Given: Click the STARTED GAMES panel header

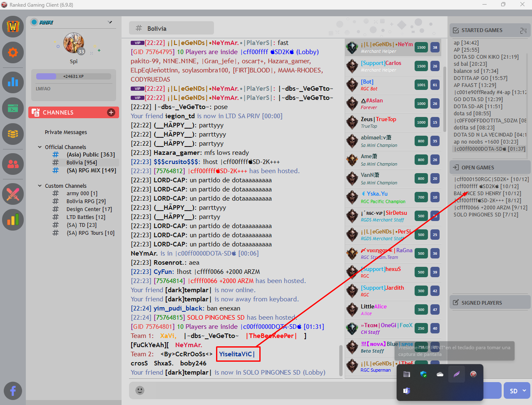Looking at the screenshot, I should point(490,30).
